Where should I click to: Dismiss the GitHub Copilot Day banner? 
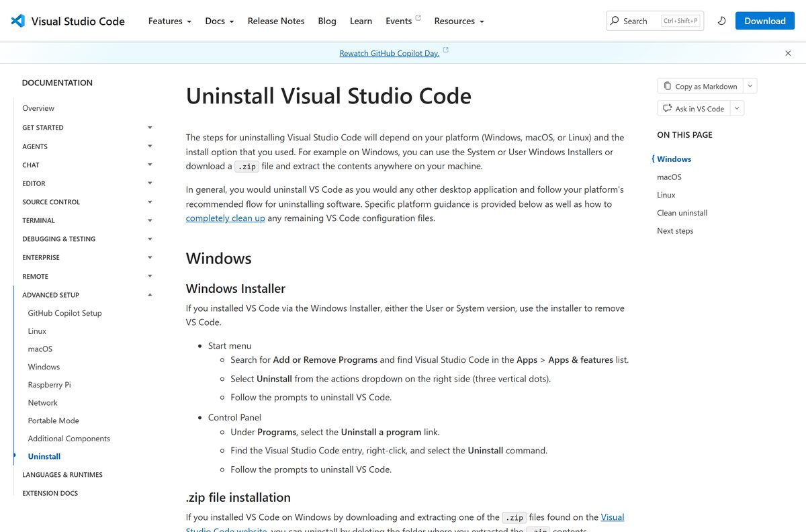pos(788,53)
